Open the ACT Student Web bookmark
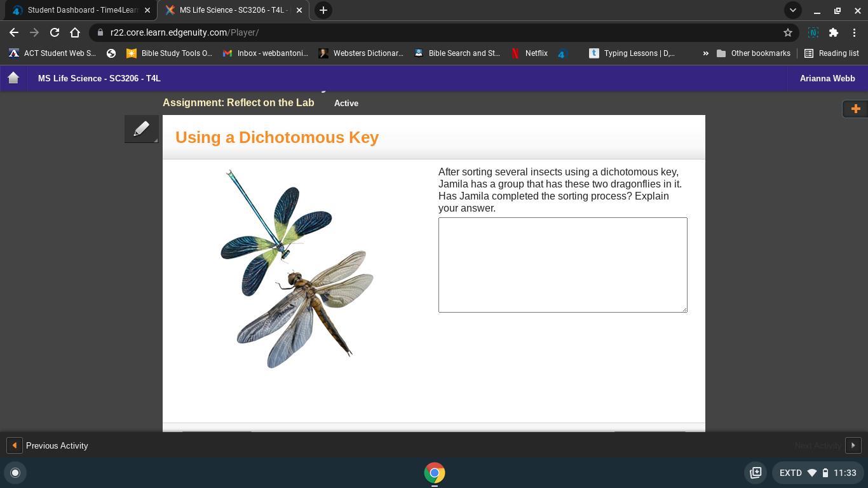 [x=53, y=53]
